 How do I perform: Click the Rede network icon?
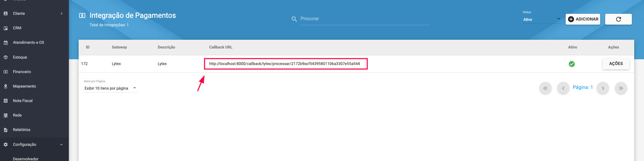pyautogui.click(x=5, y=115)
